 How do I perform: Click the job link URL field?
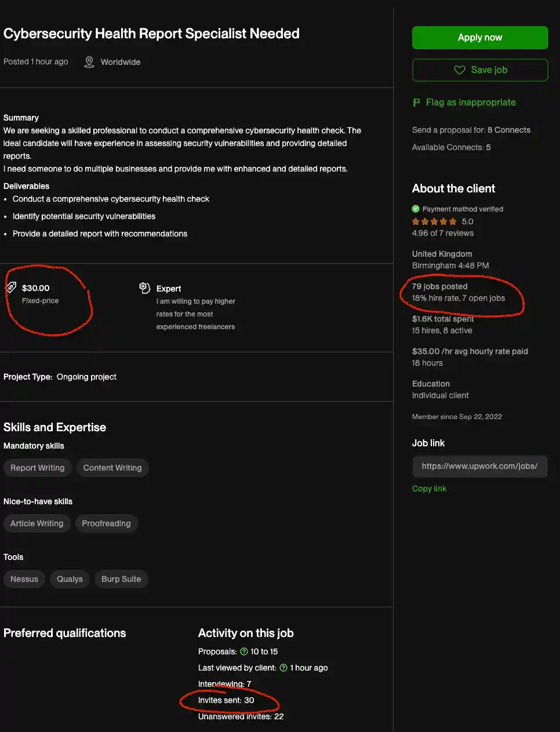tap(479, 466)
